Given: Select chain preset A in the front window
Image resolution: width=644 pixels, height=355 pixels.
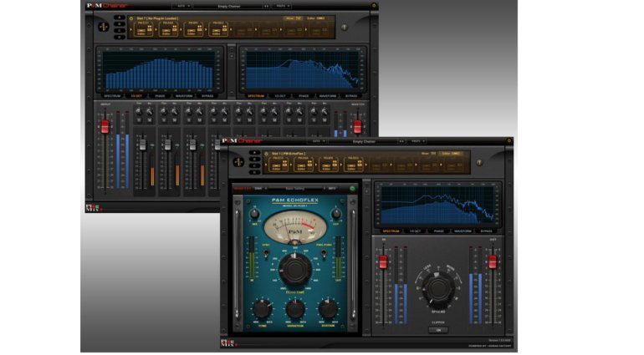Looking at the screenshot, I should coord(254,153).
